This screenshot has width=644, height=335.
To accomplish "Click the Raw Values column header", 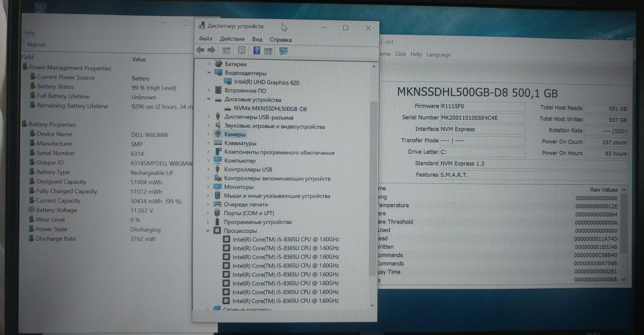I will 604,189.
